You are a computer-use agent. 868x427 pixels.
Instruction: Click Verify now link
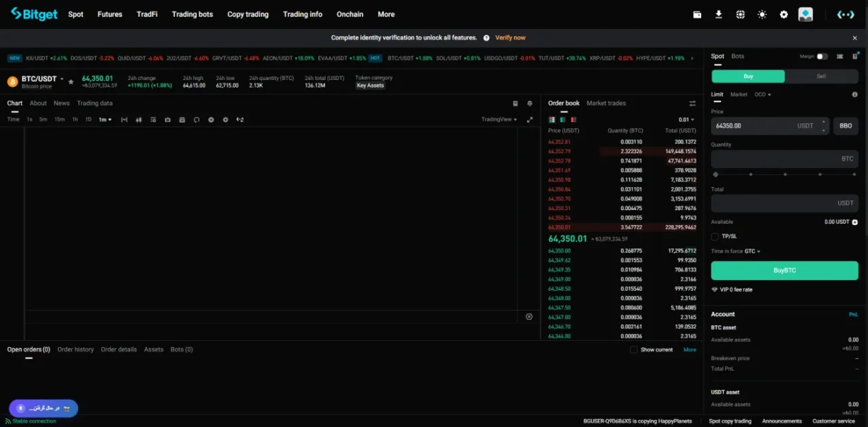[511, 38]
